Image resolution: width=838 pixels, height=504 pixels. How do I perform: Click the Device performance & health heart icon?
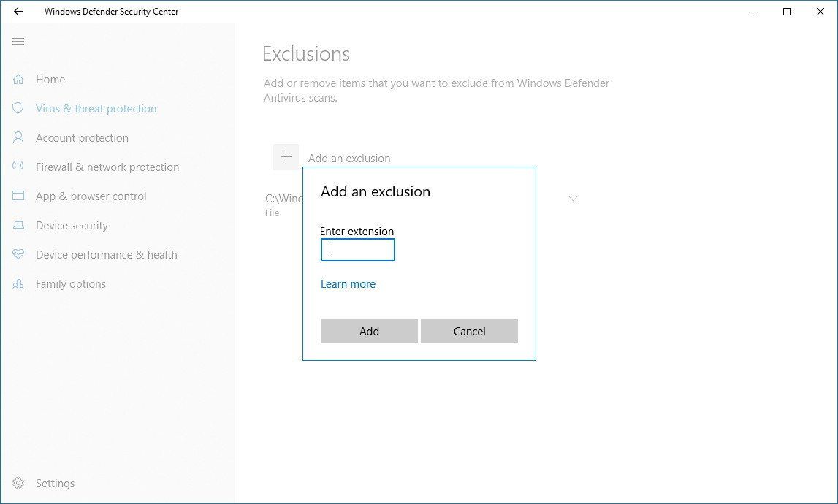pyautogui.click(x=18, y=254)
